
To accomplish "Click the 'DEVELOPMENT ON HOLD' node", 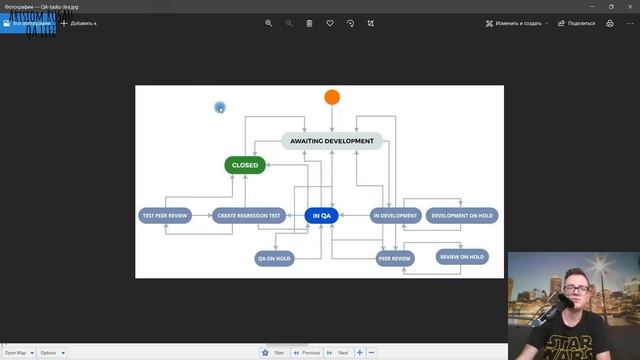I will click(x=462, y=216).
